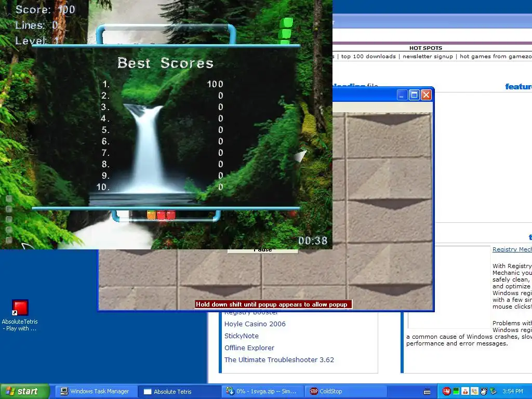
Task: Click the taskbar clock showing 3:54 PM
Action: 513,392
